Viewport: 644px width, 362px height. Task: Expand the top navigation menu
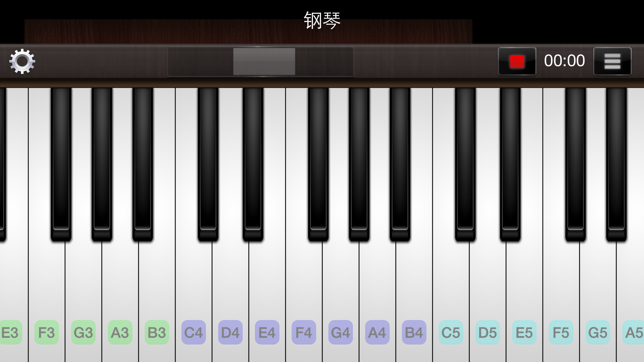612,61
